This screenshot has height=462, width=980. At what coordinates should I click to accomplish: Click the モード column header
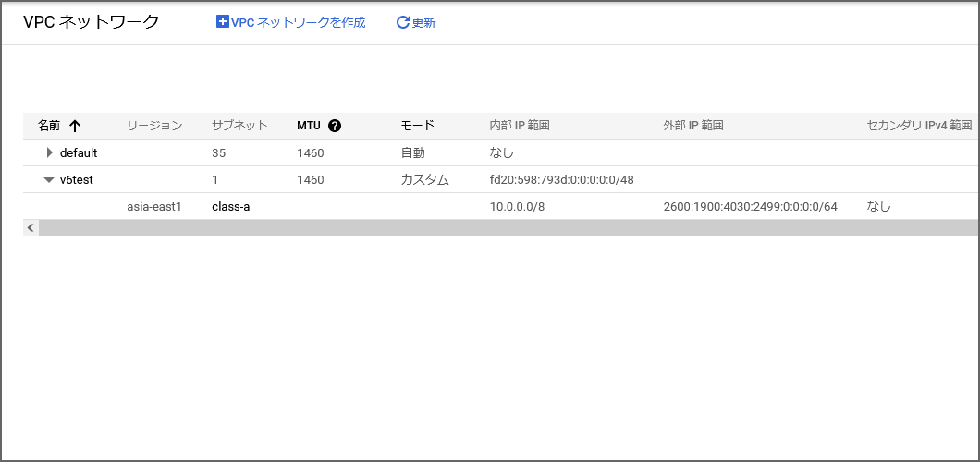pyautogui.click(x=417, y=126)
